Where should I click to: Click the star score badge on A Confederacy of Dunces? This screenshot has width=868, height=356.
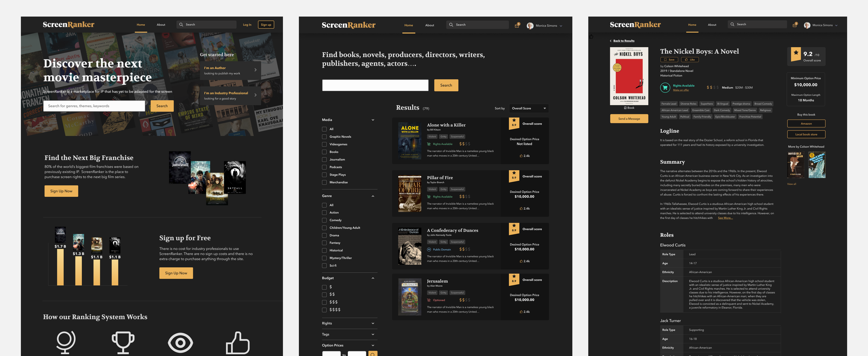[514, 229]
